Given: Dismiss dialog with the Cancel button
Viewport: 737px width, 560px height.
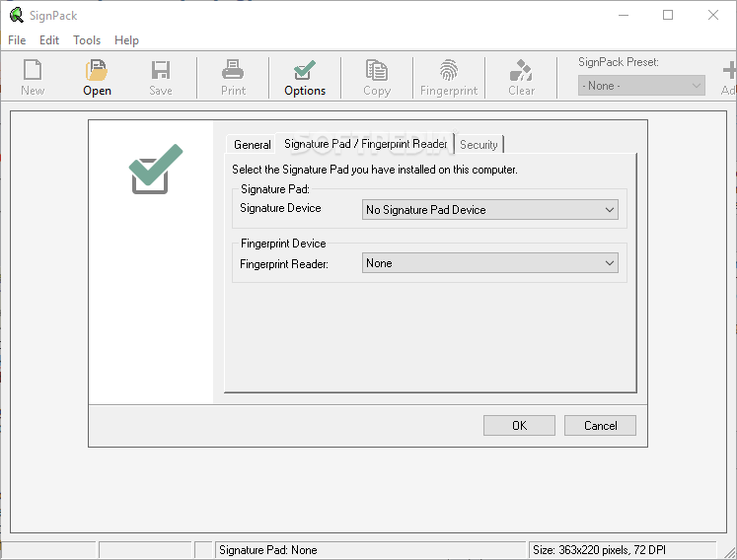Looking at the screenshot, I should 600,426.
